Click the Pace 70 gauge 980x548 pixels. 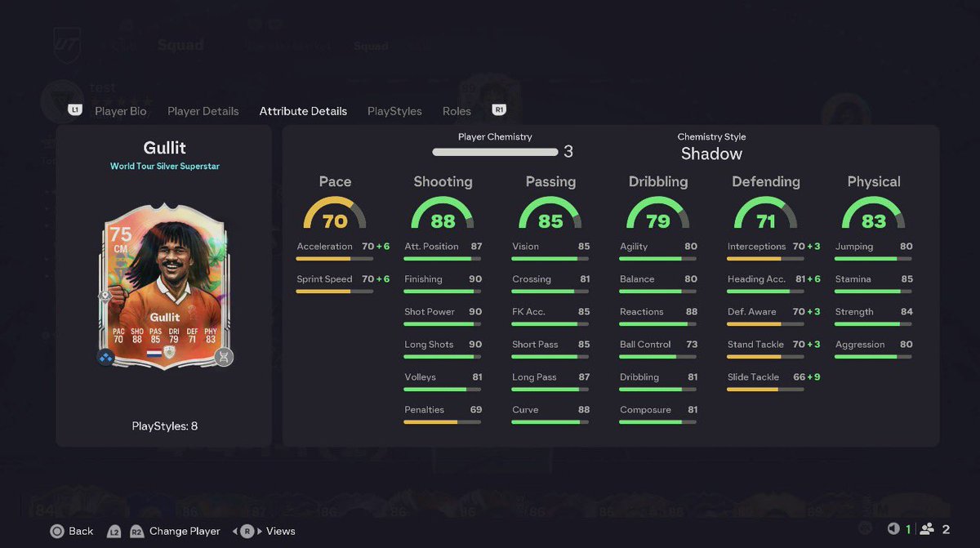click(335, 214)
